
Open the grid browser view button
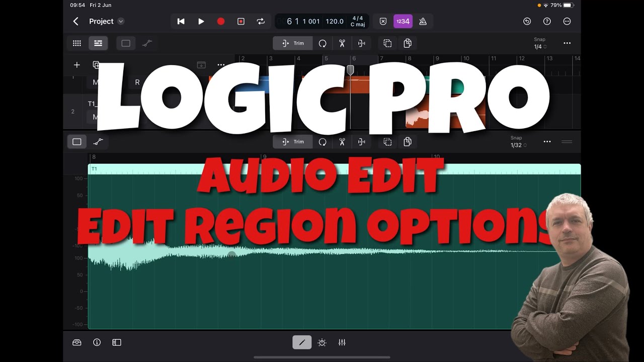coord(77,43)
